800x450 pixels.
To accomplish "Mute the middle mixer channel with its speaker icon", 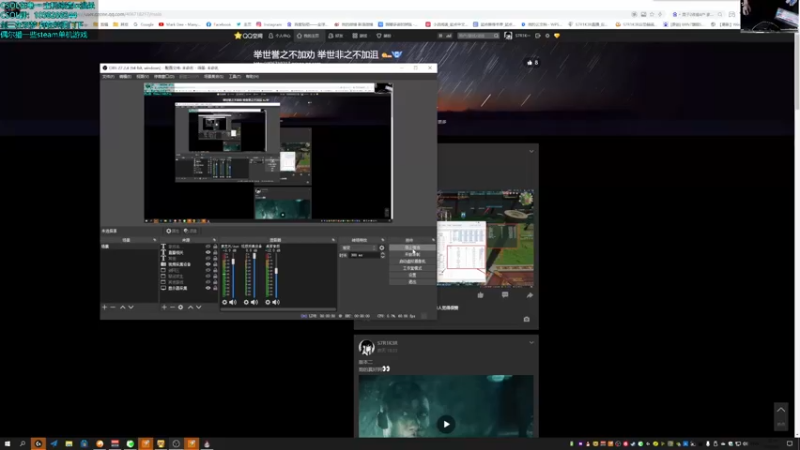I will pos(255,302).
